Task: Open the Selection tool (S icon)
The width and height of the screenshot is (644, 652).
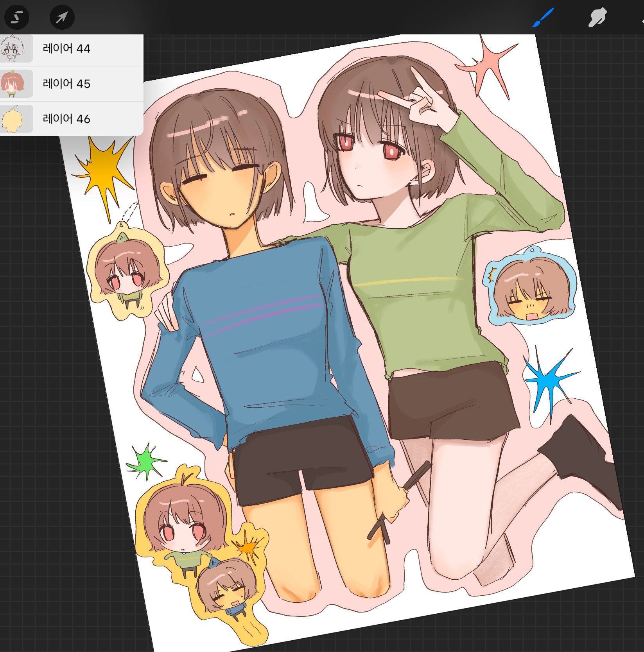Action: [x=17, y=17]
